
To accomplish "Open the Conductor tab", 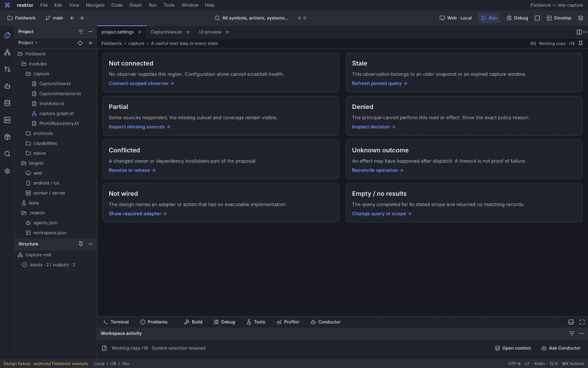I will pyautogui.click(x=326, y=322).
